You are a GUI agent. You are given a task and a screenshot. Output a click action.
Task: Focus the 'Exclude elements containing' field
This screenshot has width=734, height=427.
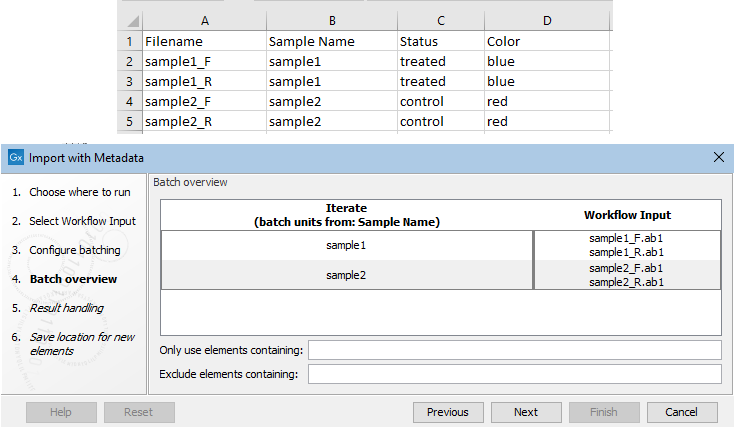(x=514, y=374)
